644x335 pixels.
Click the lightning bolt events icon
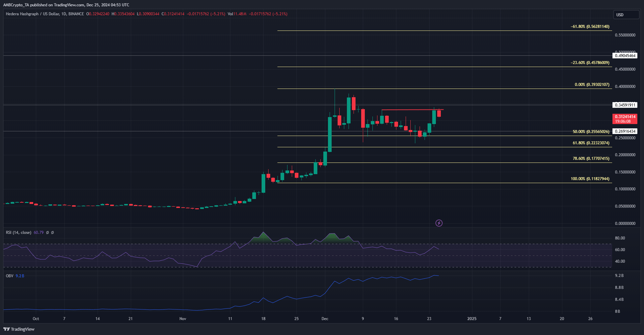click(x=439, y=223)
